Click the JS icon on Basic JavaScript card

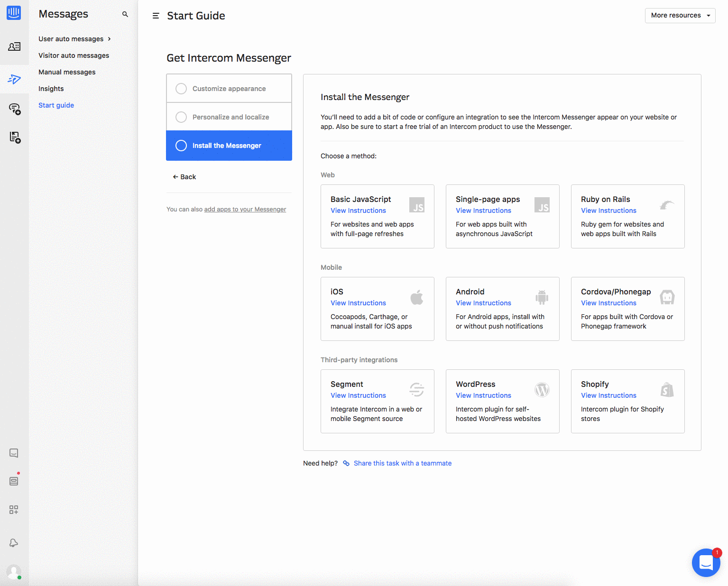click(x=417, y=205)
